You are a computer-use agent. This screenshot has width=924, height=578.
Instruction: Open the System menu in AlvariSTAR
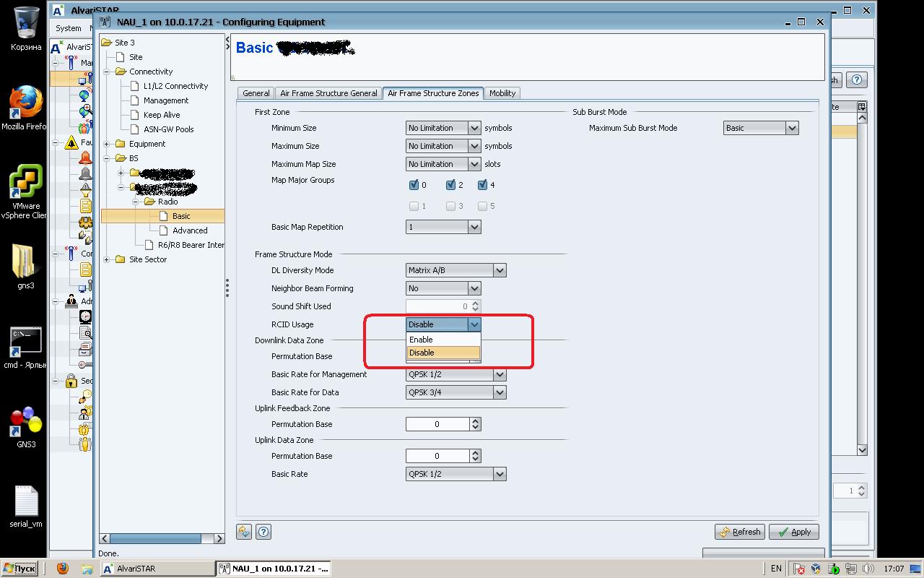69,28
